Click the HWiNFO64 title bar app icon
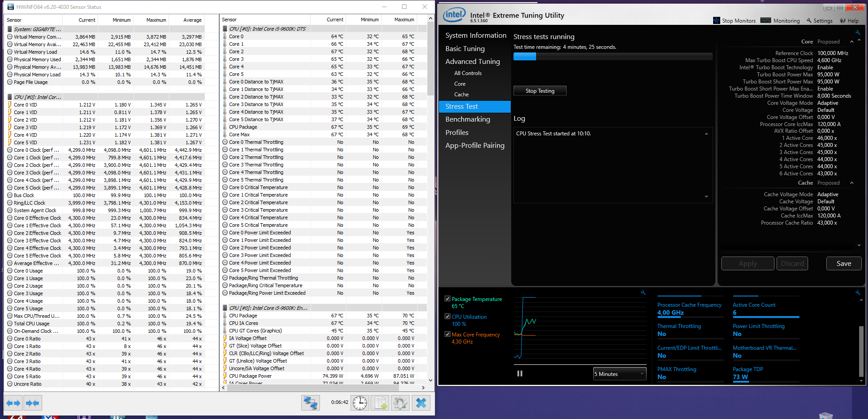Screen dimensions: 868x419 coord(11,7)
